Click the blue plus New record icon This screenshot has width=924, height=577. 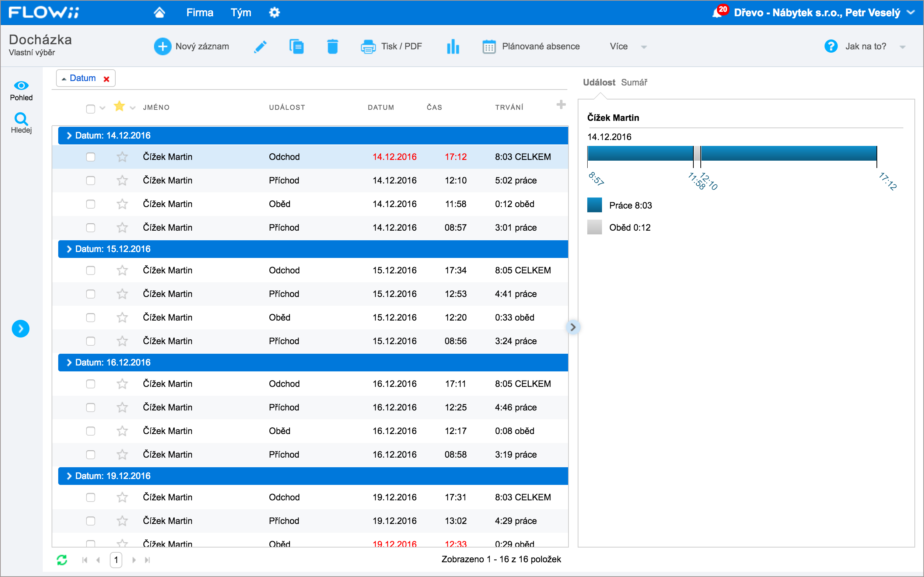(x=162, y=46)
